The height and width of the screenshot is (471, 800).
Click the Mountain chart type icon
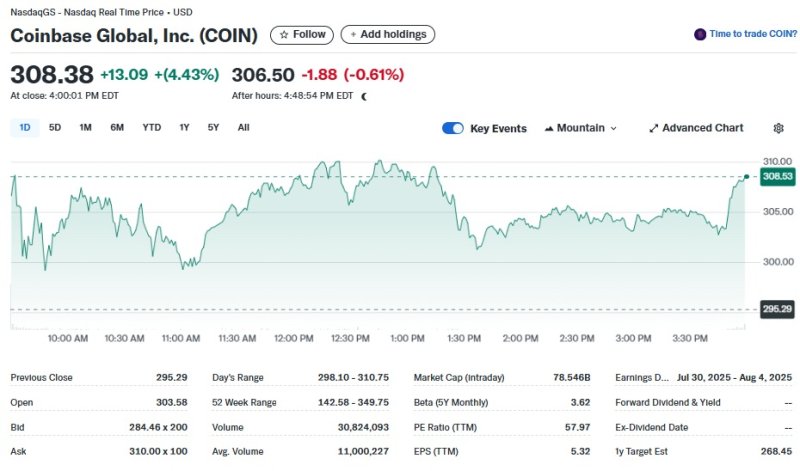point(549,128)
